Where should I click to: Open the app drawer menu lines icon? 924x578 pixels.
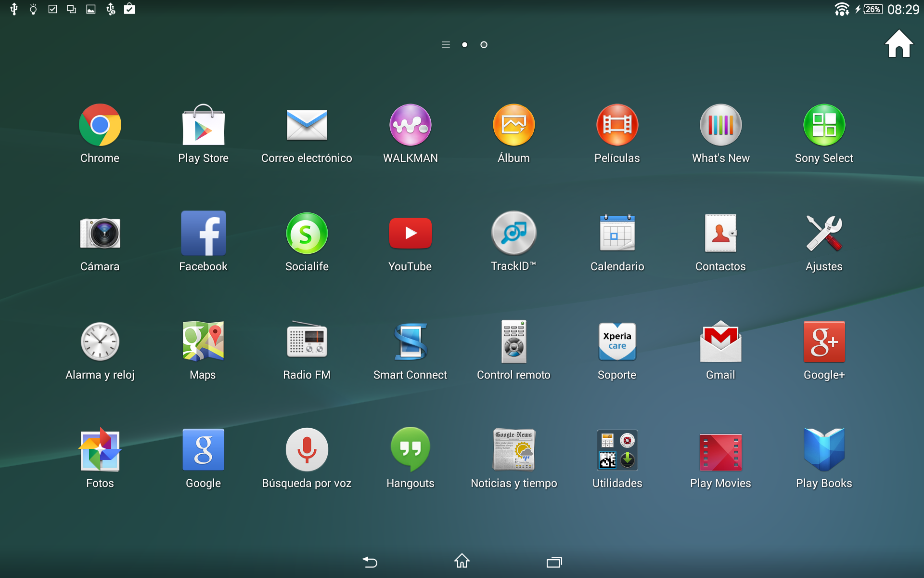pyautogui.click(x=446, y=45)
